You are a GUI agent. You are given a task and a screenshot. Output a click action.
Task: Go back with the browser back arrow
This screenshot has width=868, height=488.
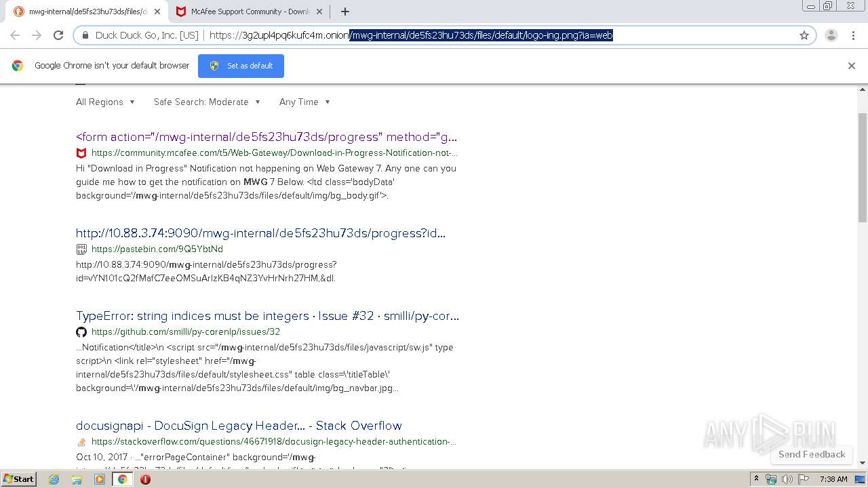point(15,35)
